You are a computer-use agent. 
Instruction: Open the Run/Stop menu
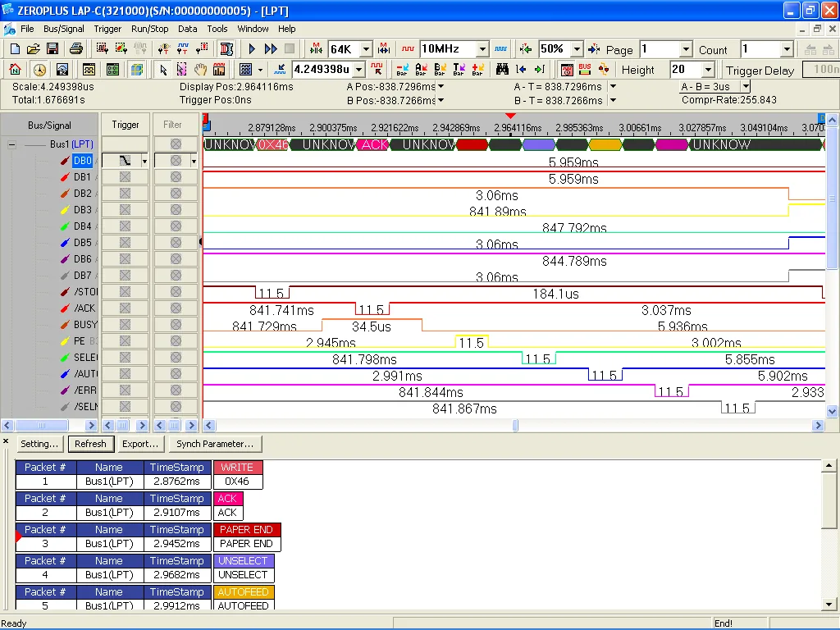point(149,29)
